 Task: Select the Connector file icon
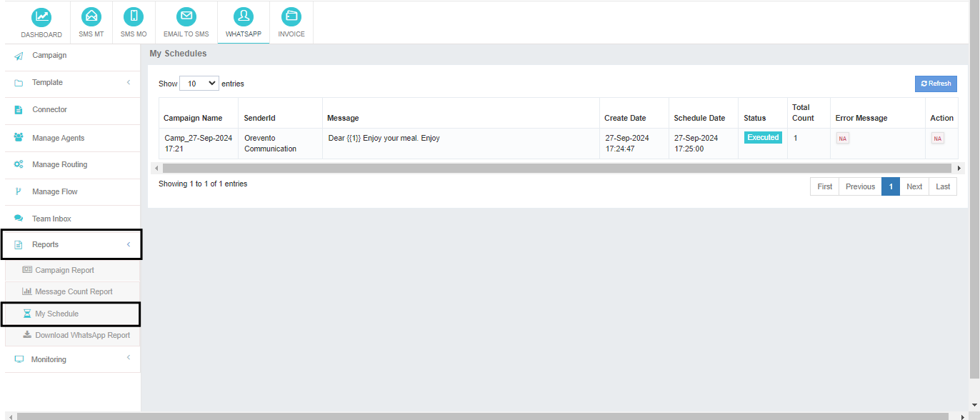pos(19,110)
